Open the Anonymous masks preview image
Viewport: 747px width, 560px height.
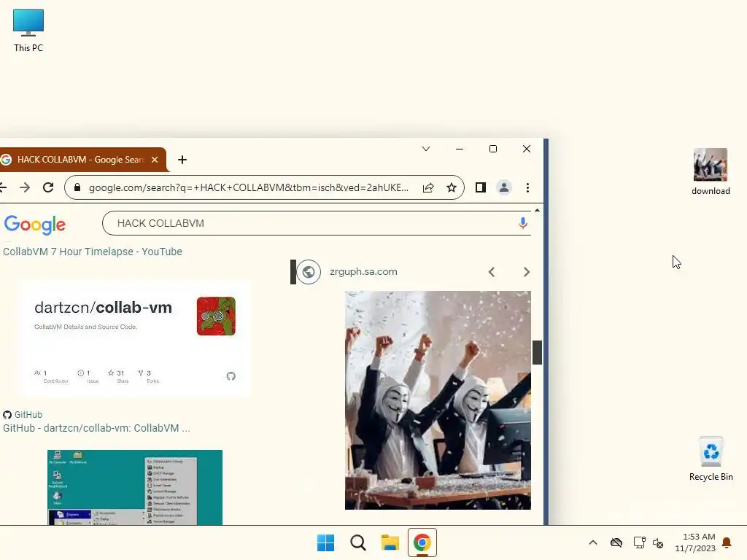point(438,400)
